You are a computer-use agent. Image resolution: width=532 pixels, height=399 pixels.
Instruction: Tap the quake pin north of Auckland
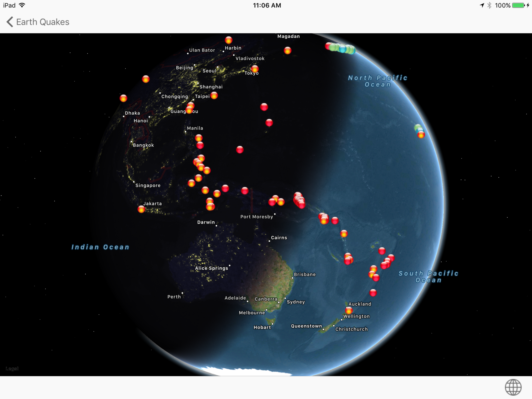[373, 293]
